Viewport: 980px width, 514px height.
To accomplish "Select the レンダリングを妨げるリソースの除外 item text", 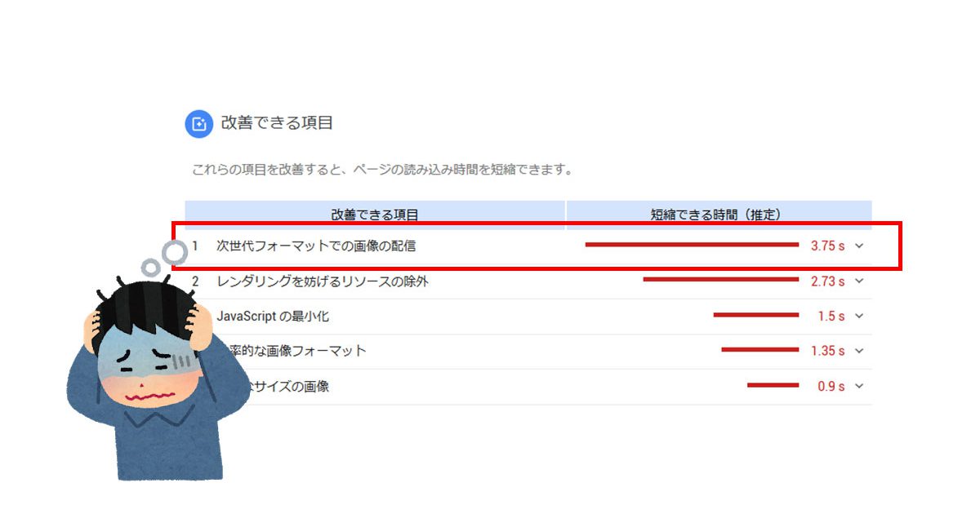I will coord(323,281).
